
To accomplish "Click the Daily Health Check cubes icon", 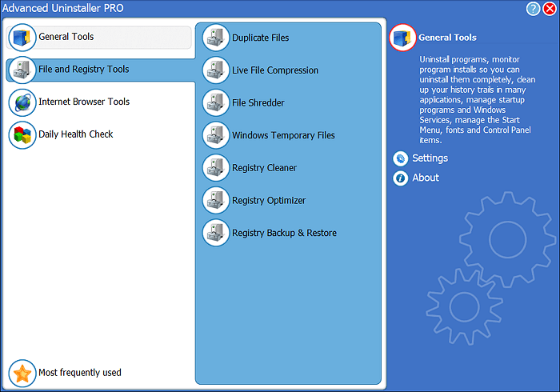I will 22,135.
